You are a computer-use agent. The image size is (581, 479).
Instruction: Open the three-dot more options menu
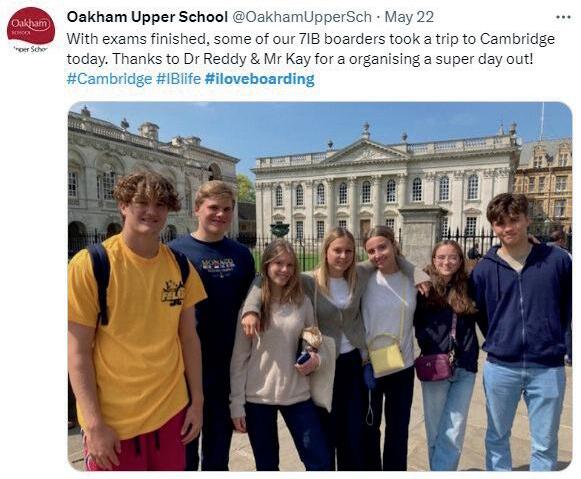coord(563,17)
